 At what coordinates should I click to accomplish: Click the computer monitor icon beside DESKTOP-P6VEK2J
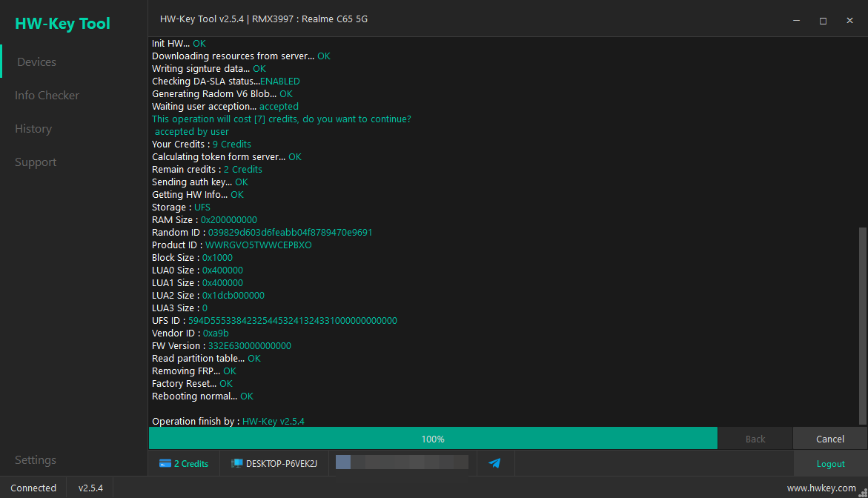[237, 464]
